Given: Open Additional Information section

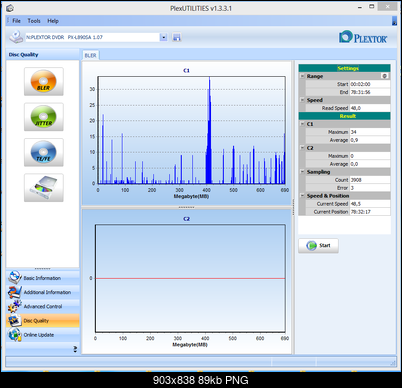Looking at the screenshot, I should point(43,292).
